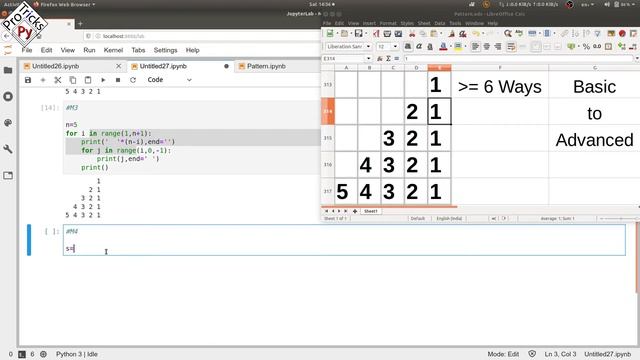Open Function Wizard in formula bar

(x=380, y=58)
